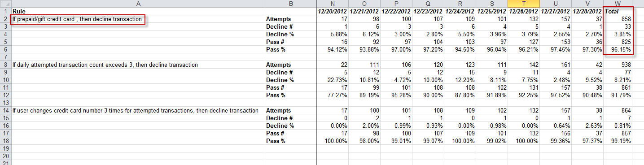Click the 99.19% total pass percent cell
Image resolution: width=644 pixels, height=165 pixels.
[618, 141]
